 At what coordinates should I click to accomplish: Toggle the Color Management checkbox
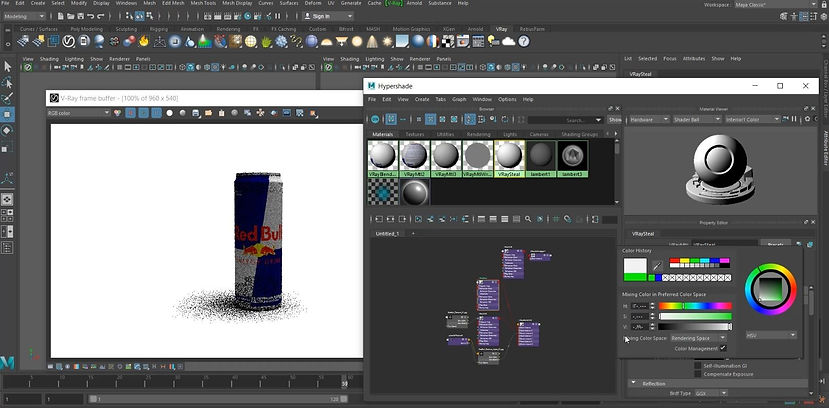[723, 348]
